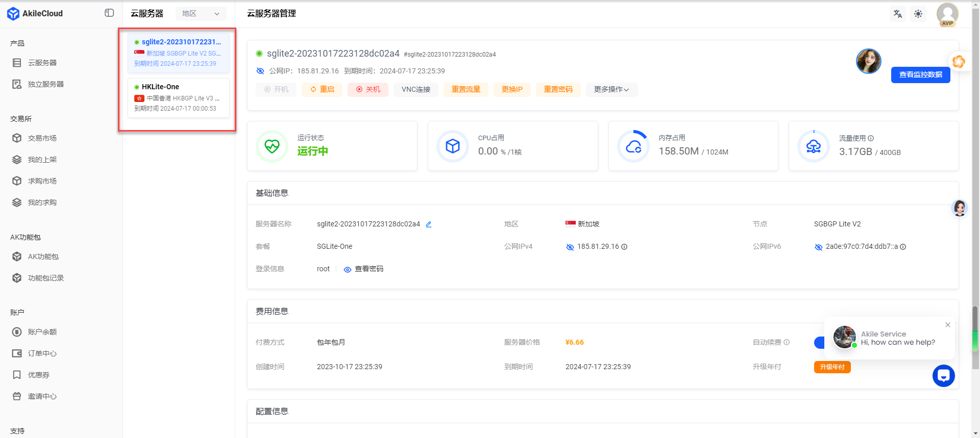Go to 账户余额 in sidebar
The image size is (980, 438).
(x=42, y=332)
